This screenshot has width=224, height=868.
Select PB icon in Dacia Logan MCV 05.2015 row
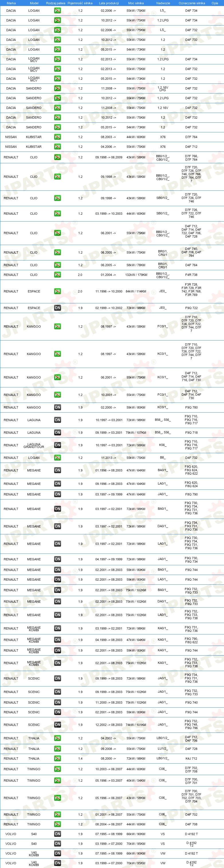pos(57,79)
